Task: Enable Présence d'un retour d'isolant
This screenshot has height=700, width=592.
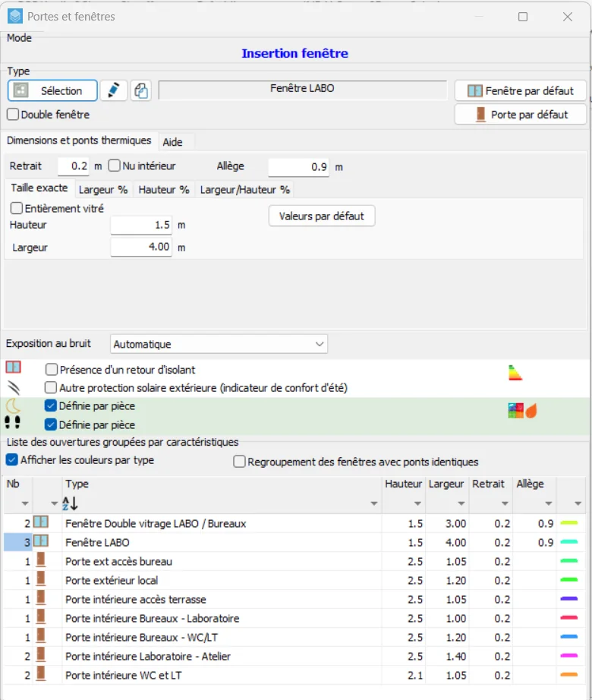Action: (52, 369)
